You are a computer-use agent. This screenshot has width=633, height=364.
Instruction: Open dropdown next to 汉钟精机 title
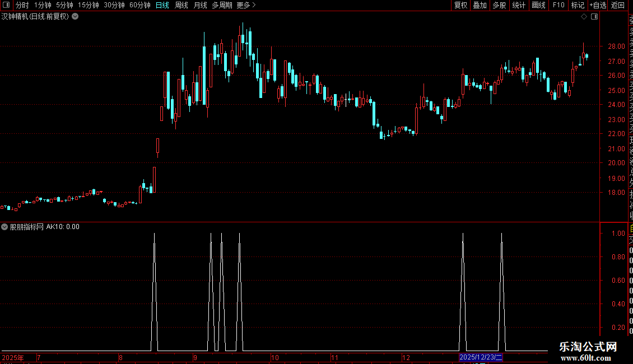75,17
